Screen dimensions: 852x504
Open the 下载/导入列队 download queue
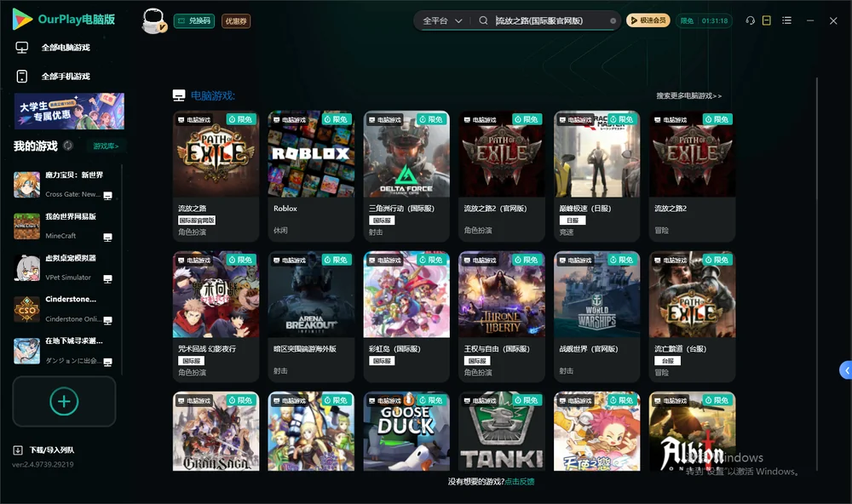44,450
